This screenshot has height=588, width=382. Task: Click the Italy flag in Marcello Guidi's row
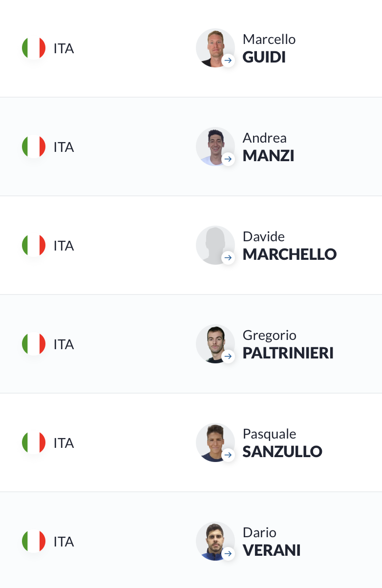(34, 48)
